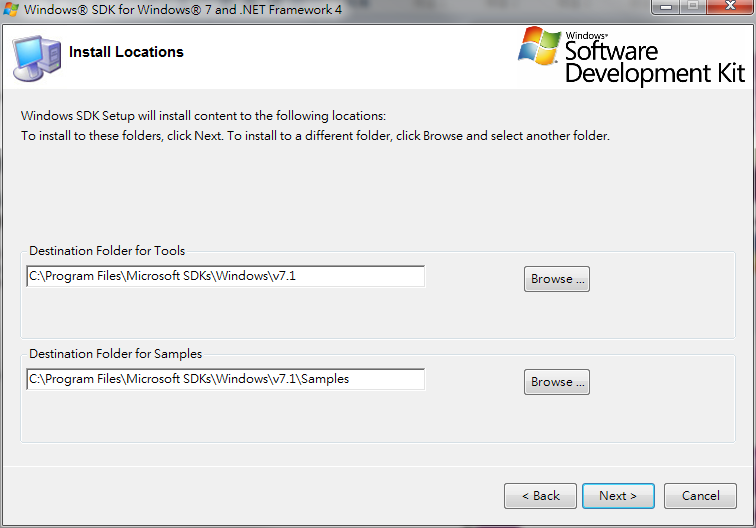Minimize the SDK setup window
The width and height of the screenshot is (756, 528).
click(666, 7)
